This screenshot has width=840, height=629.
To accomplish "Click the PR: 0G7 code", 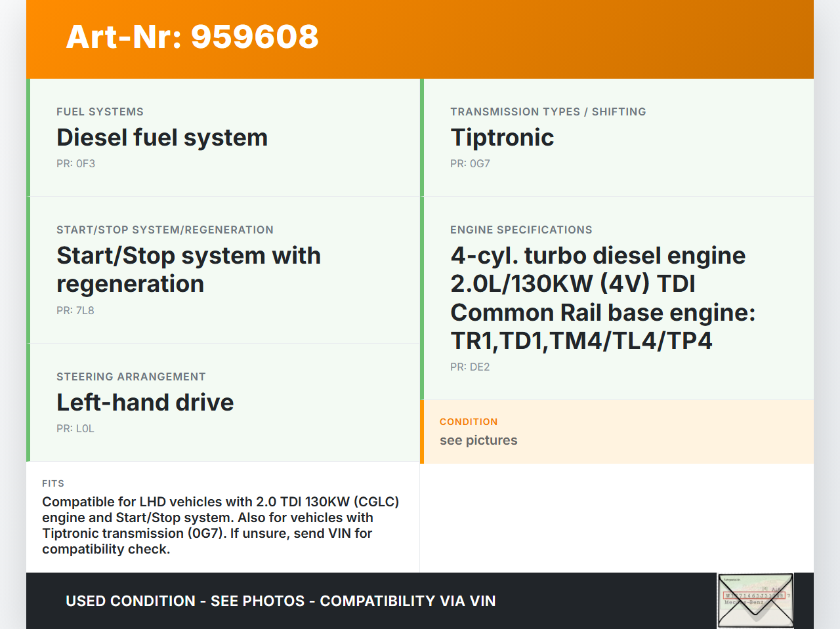I will [470, 164].
